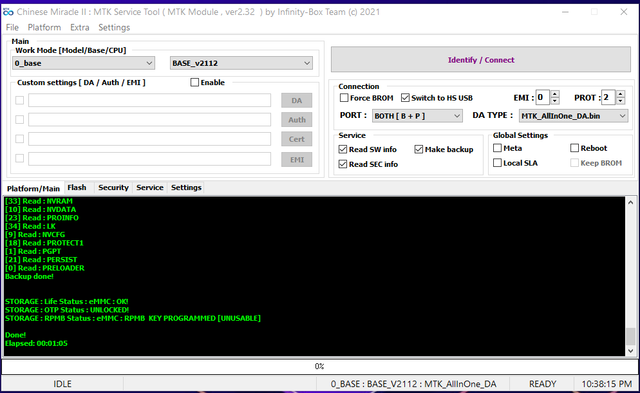Switch to the Service tab

coord(150,187)
